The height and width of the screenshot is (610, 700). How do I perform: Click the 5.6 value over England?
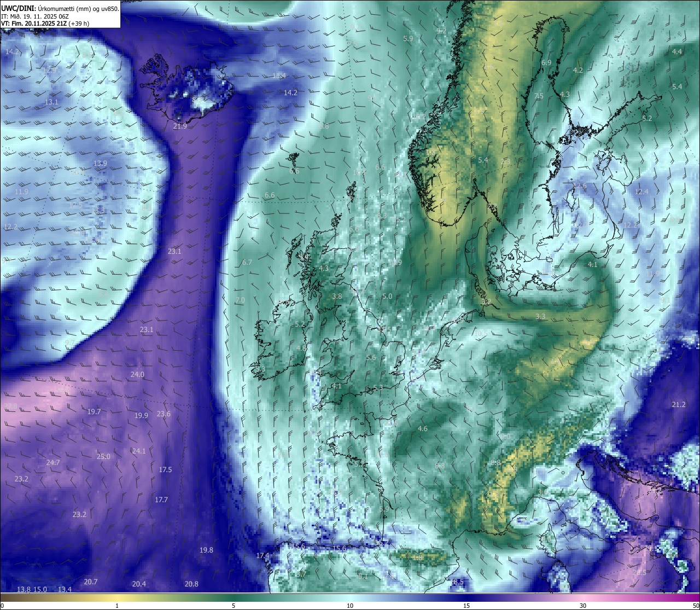click(371, 357)
